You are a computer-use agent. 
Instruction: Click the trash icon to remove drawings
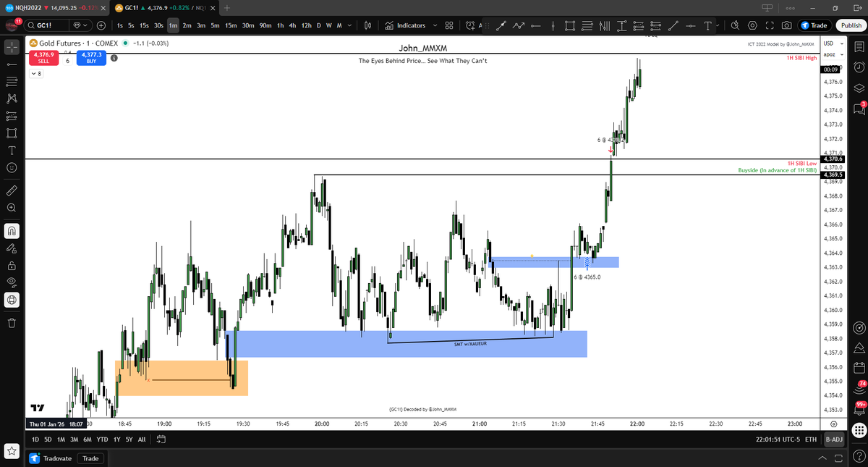[12, 323]
